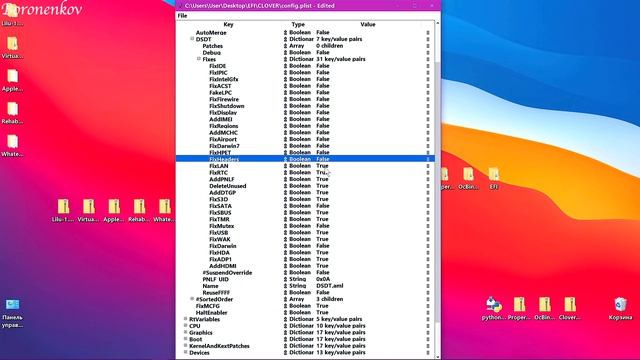Select the AddPNLF key row
The image size is (640, 360).
[x=222, y=179]
